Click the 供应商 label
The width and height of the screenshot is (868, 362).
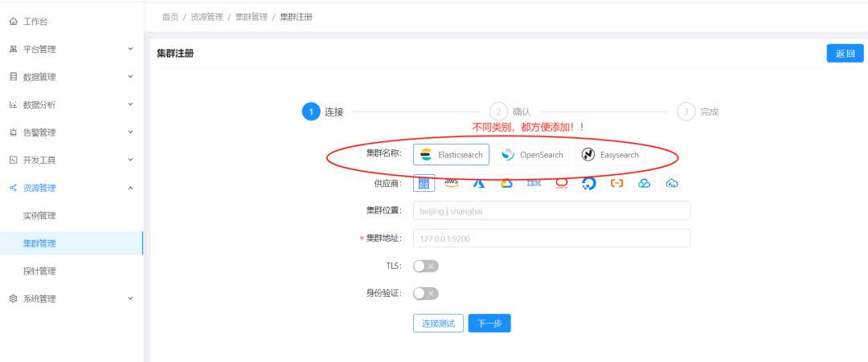[388, 183]
